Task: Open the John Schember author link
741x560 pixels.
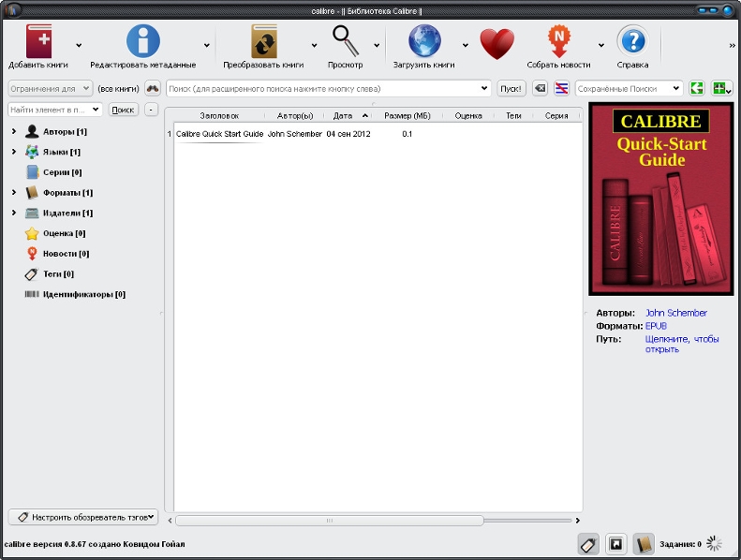Action: coord(675,313)
